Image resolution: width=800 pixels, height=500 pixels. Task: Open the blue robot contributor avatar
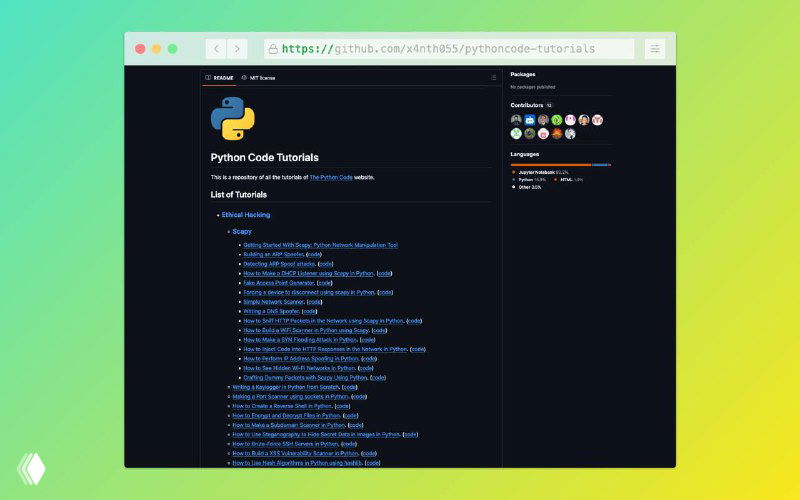530,120
